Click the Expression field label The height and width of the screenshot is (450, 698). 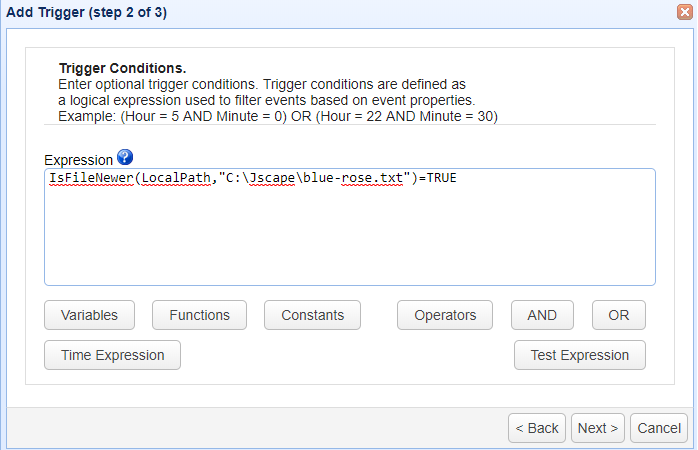coord(78,160)
